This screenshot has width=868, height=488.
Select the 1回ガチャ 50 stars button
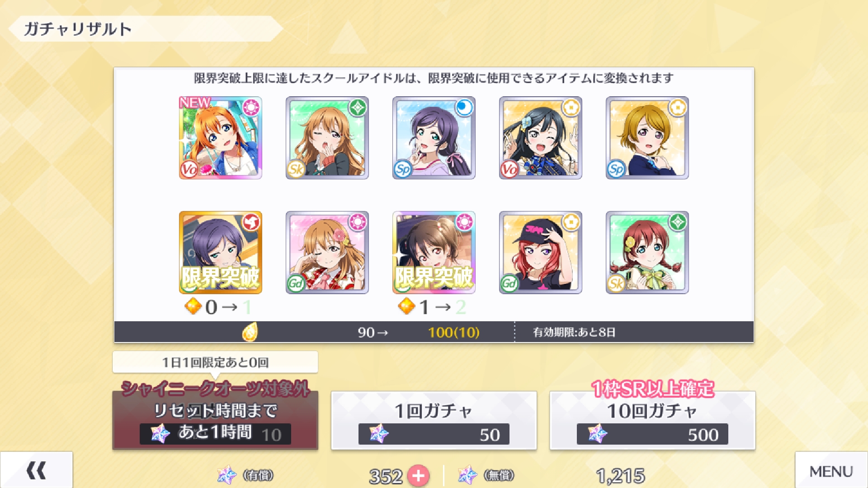tap(434, 421)
